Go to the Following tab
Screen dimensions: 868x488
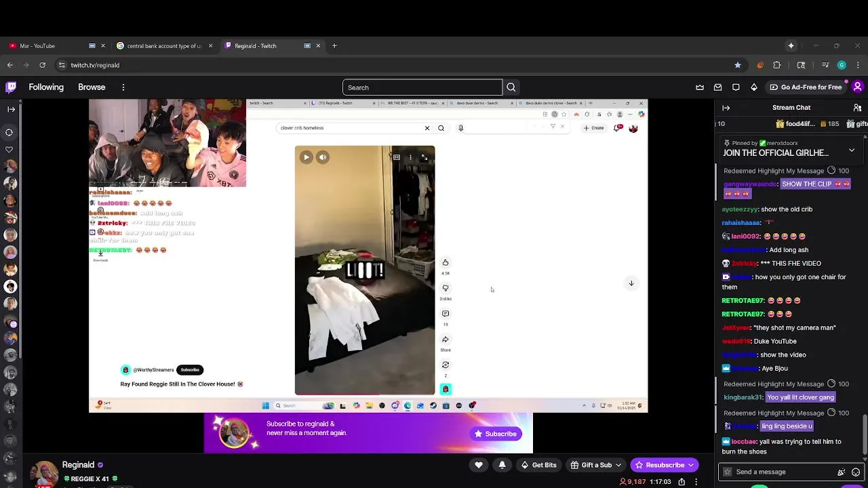click(x=46, y=87)
